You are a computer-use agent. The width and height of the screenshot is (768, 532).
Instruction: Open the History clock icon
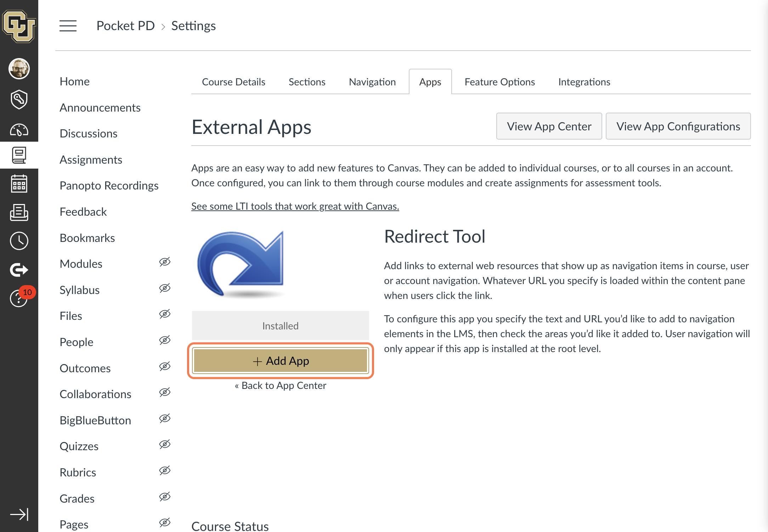pos(19,241)
